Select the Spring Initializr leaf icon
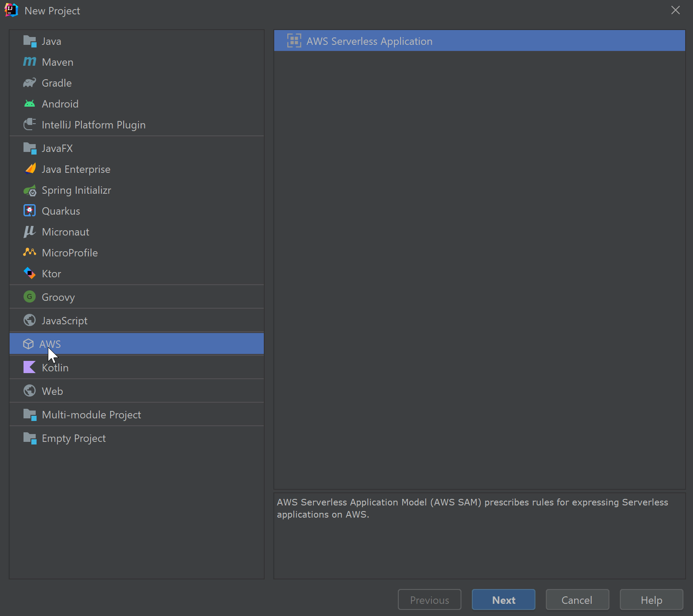The width and height of the screenshot is (693, 616). [30, 190]
